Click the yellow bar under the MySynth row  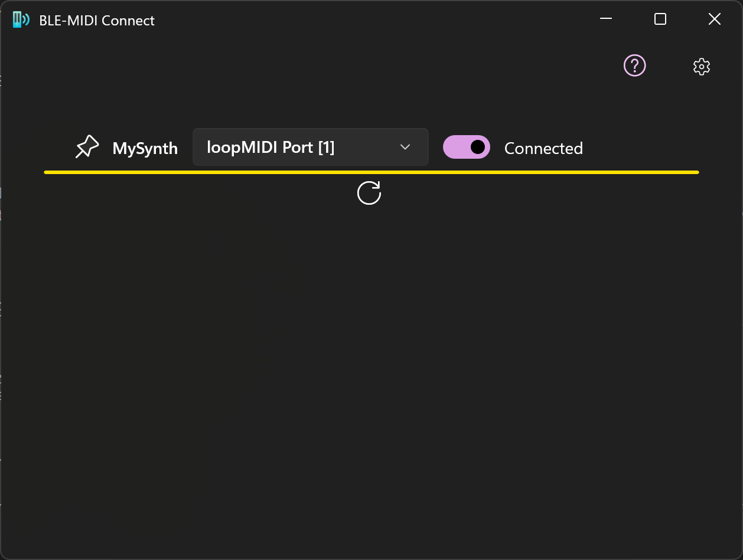[x=371, y=172]
